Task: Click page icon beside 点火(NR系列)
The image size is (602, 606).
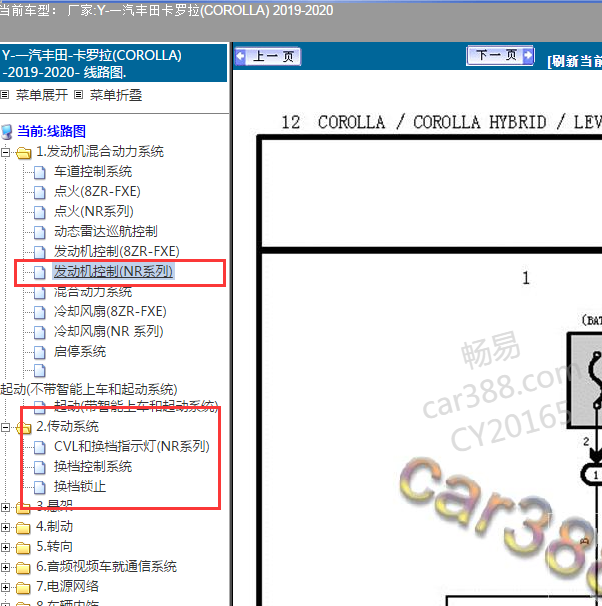Action: pos(39,212)
